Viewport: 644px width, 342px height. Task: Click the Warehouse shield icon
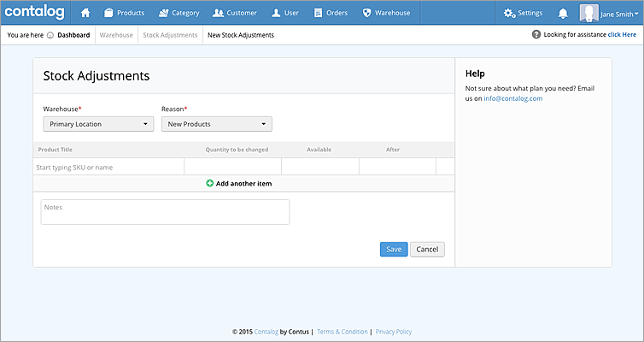pos(366,13)
